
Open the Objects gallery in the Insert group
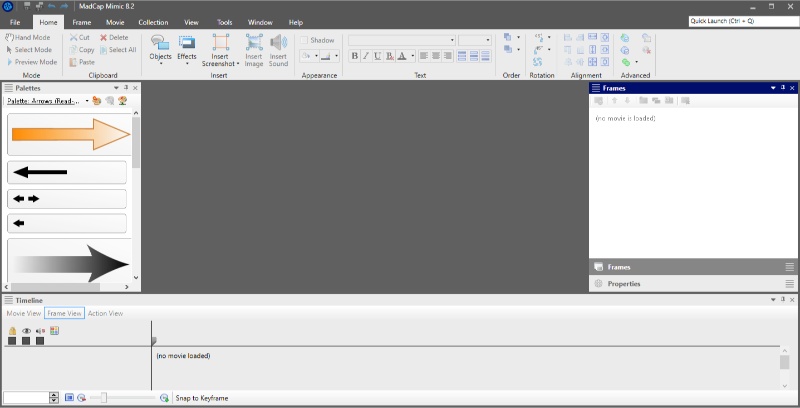point(160,49)
